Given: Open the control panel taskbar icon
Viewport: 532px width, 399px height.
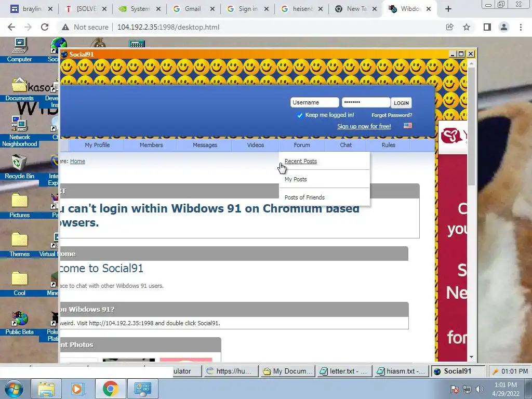Looking at the screenshot, I should (142, 389).
